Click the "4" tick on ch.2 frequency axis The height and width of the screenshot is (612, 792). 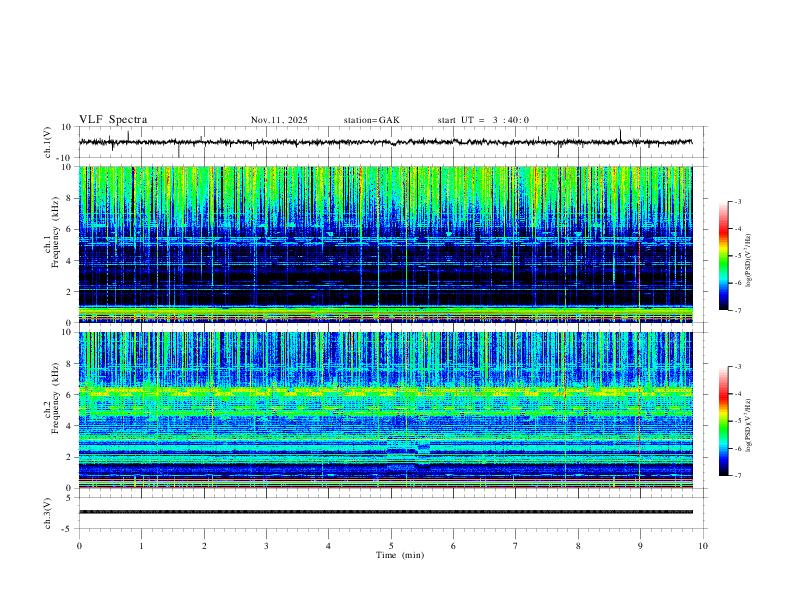click(x=70, y=426)
